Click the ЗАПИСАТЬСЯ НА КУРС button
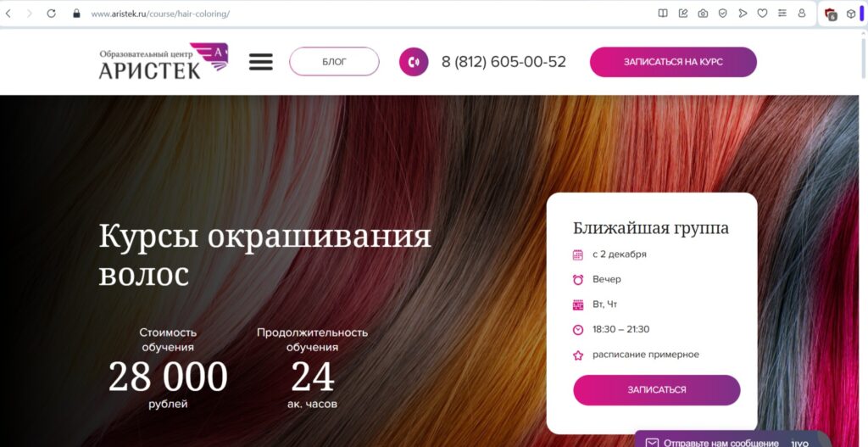868x447 pixels. 673,61
